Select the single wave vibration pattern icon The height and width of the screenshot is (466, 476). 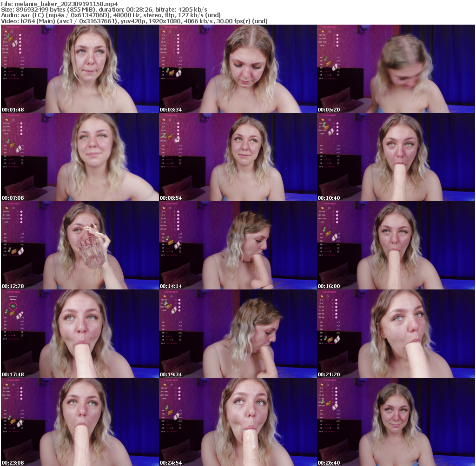pos(22,57)
